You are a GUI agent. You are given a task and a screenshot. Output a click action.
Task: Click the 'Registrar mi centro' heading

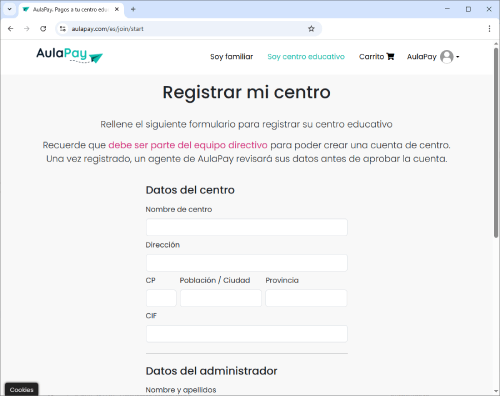point(247,92)
